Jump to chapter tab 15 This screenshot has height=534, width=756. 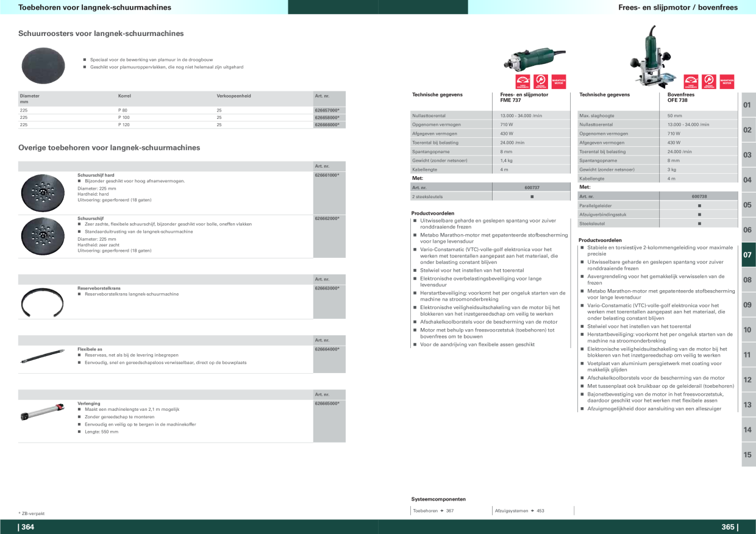coord(747,455)
